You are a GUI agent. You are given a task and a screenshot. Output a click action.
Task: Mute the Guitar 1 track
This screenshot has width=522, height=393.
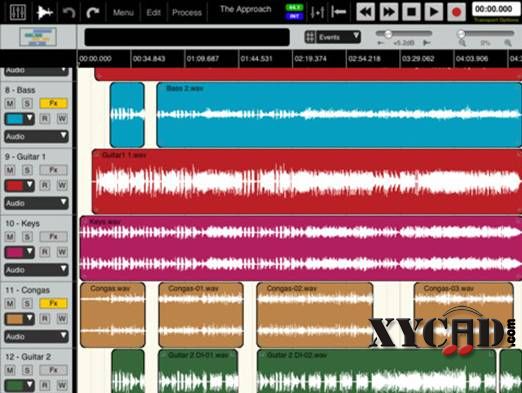10,170
